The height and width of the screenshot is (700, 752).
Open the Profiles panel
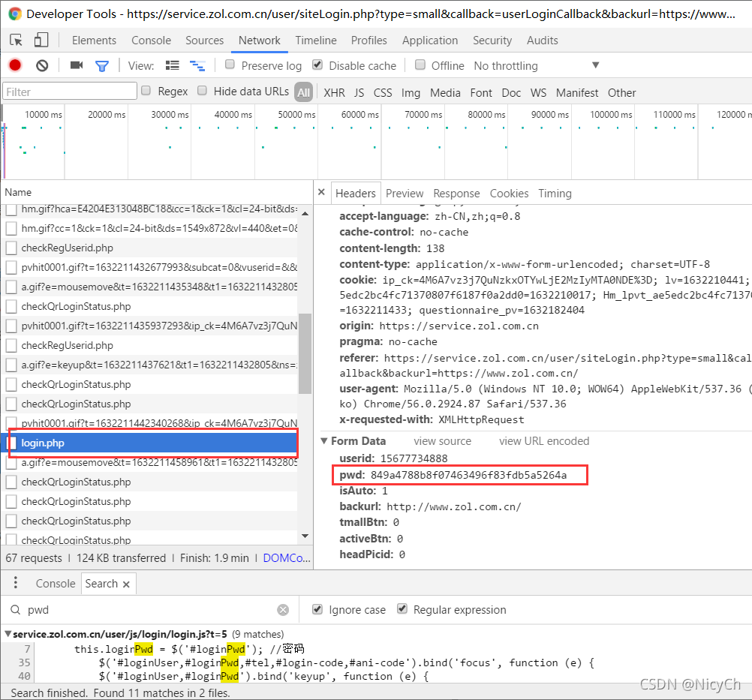click(x=368, y=41)
